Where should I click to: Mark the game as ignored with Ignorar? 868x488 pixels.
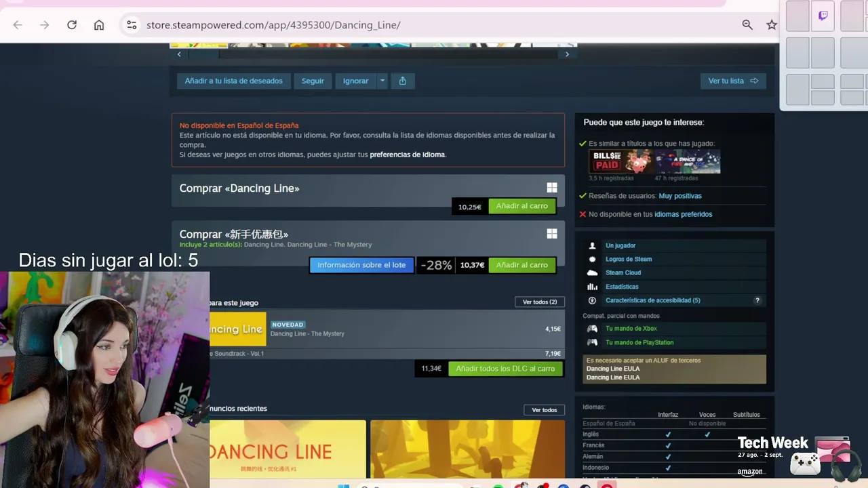point(355,81)
